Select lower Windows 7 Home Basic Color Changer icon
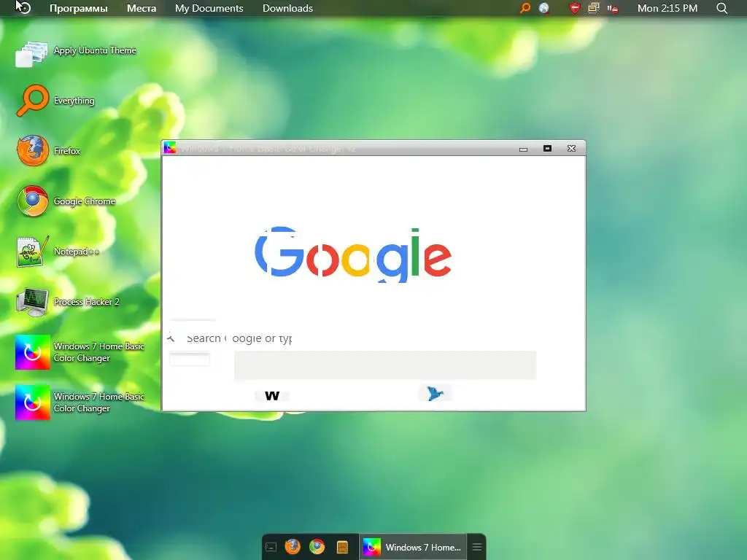747x560 pixels. pyautogui.click(x=80, y=402)
